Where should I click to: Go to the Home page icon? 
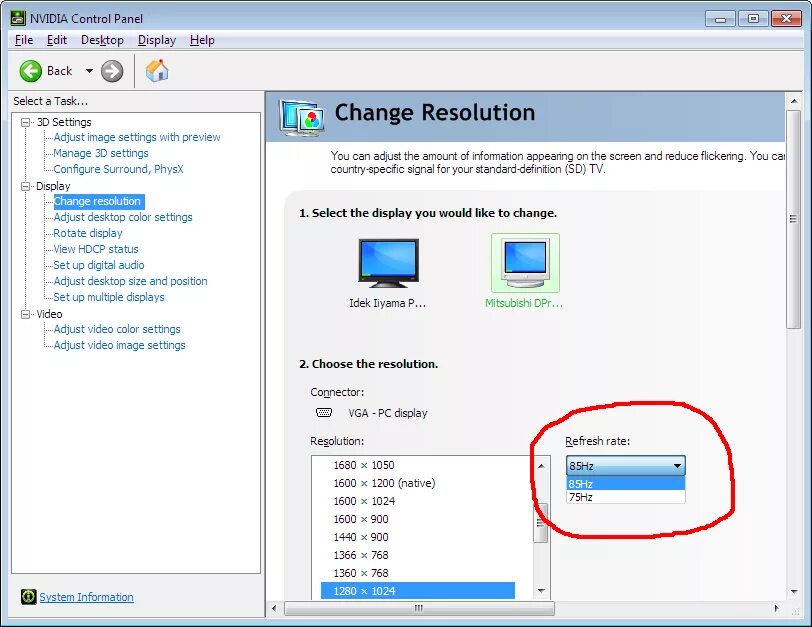coord(157,71)
